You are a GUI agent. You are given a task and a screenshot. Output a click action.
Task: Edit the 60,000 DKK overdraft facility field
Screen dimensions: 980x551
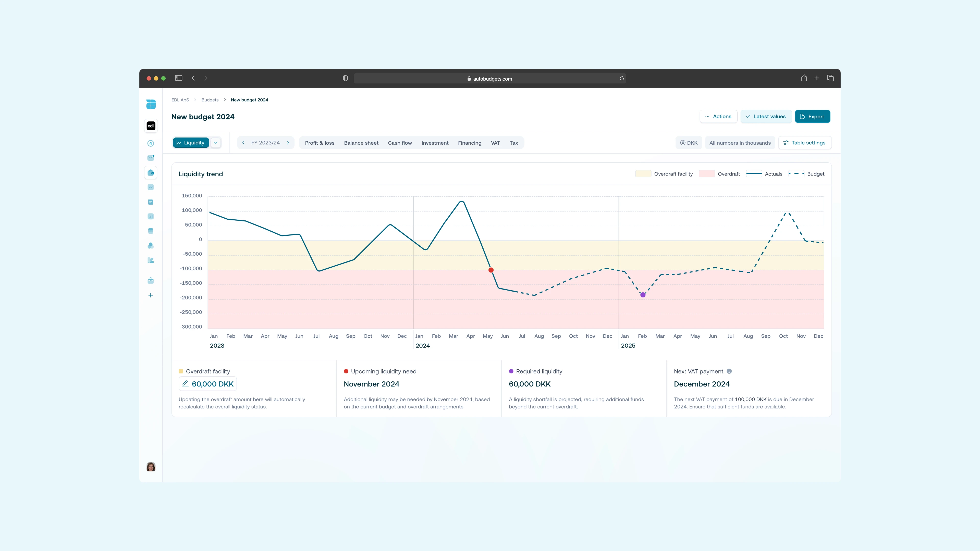point(208,384)
